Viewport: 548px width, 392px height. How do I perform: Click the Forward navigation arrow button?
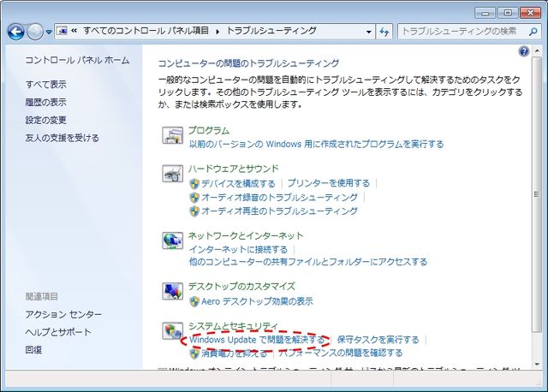(x=35, y=33)
